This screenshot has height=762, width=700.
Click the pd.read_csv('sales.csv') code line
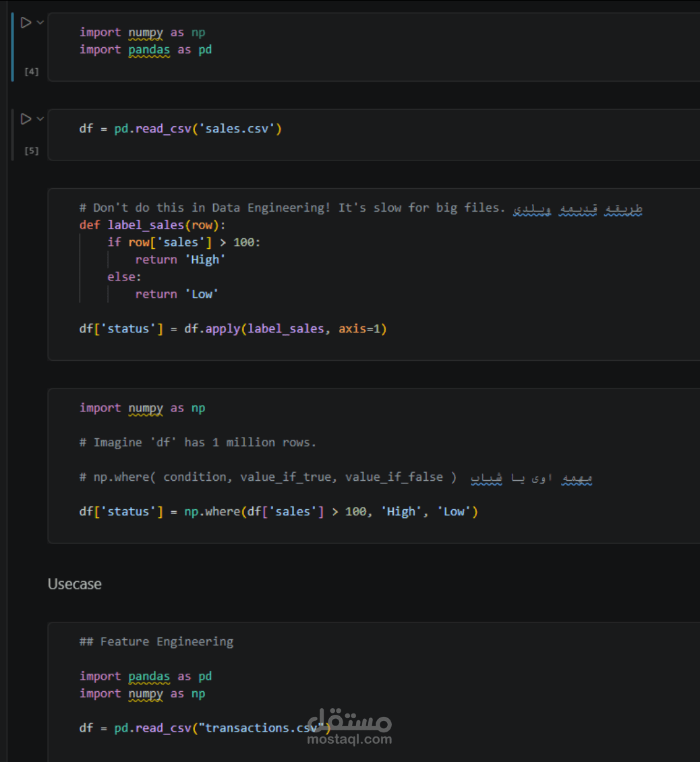[180, 129]
